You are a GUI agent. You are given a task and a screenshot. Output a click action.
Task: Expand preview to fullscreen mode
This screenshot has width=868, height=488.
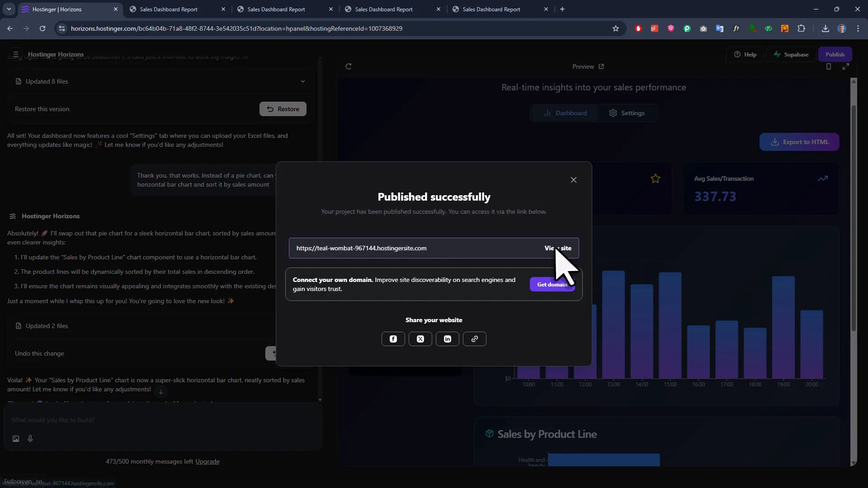(846, 66)
